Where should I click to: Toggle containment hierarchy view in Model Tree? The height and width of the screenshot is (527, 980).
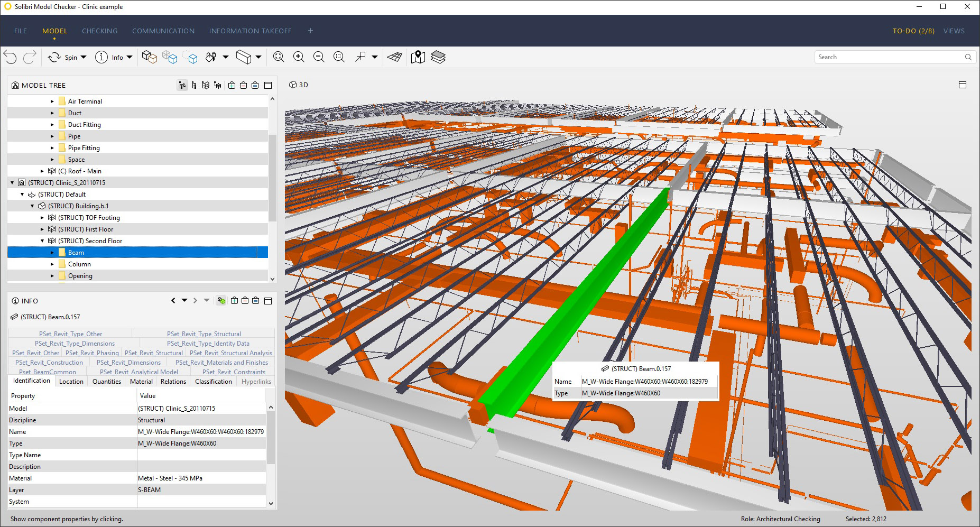182,85
